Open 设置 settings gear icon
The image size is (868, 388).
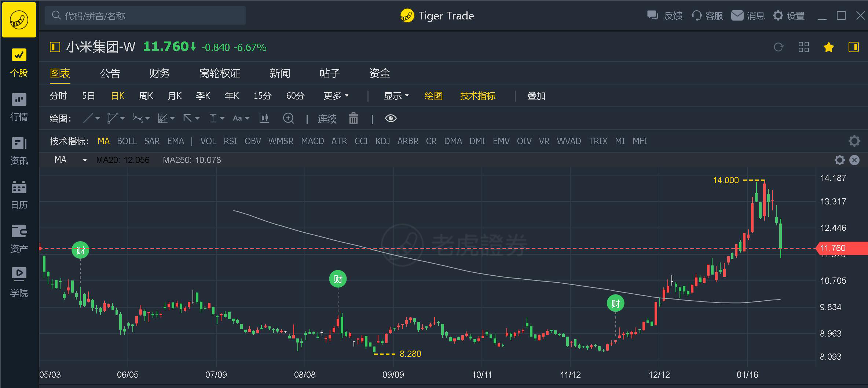pos(778,15)
